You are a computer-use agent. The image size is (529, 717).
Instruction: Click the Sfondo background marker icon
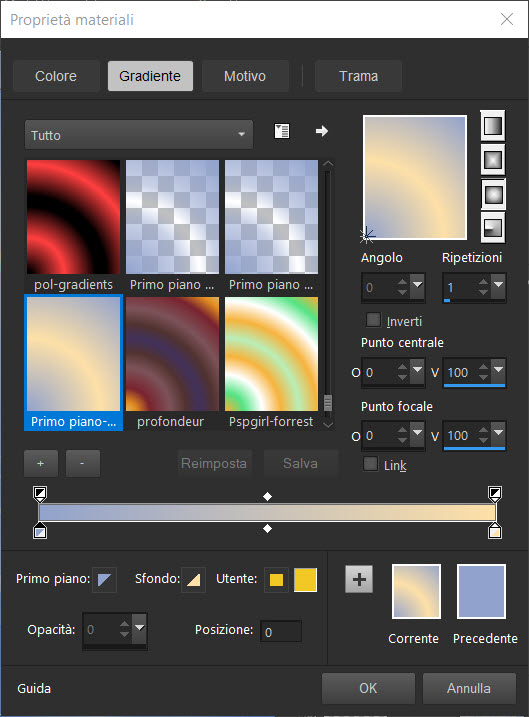[193, 580]
